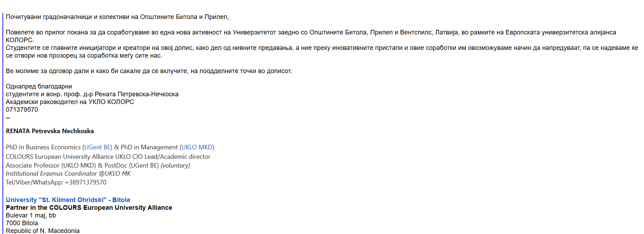
Task: Open the UKLO MKD link
Action: pyautogui.click(x=197, y=147)
